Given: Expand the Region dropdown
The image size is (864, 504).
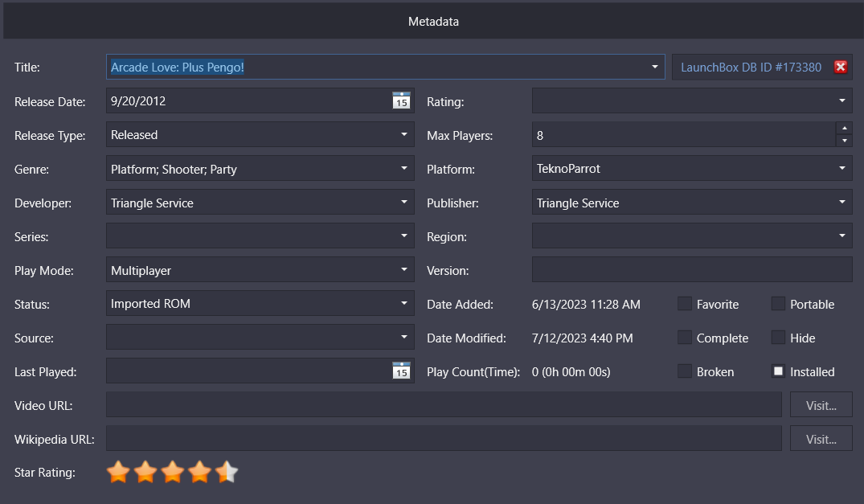Looking at the screenshot, I should [842, 236].
